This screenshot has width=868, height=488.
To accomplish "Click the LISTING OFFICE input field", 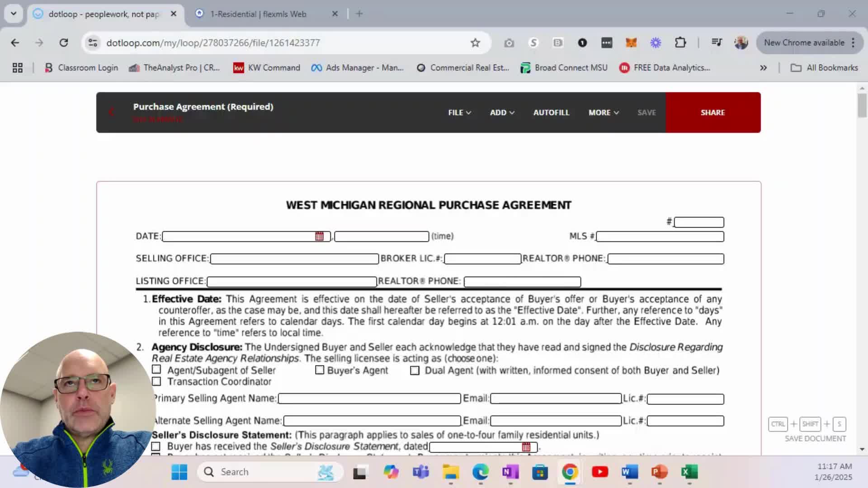I will [292, 282].
